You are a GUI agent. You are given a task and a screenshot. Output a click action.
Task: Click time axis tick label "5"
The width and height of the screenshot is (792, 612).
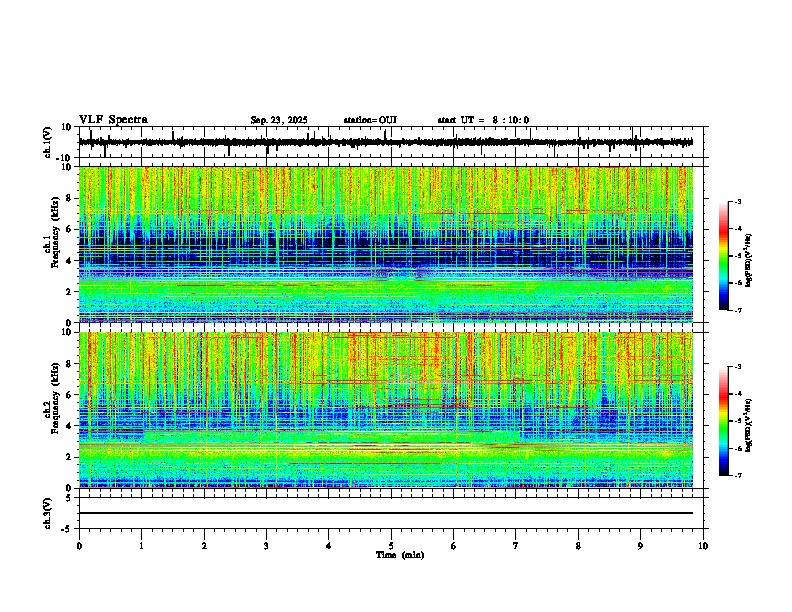pyautogui.click(x=391, y=546)
